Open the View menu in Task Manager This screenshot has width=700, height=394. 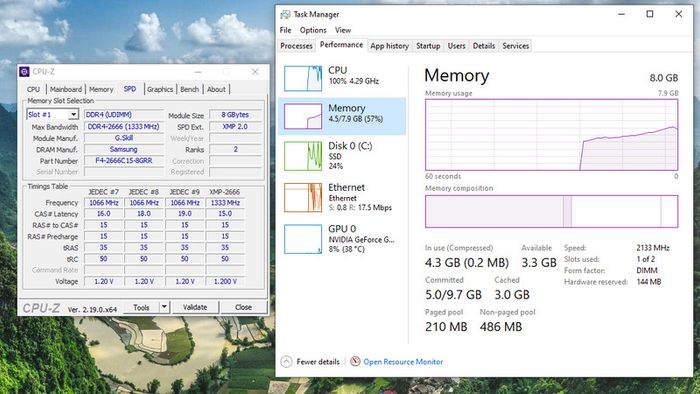[343, 30]
